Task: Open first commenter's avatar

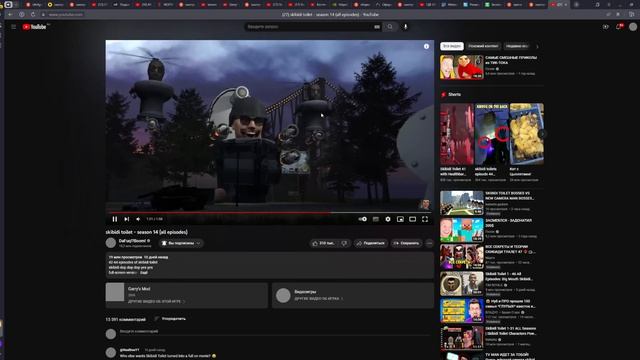Action: click(111, 353)
